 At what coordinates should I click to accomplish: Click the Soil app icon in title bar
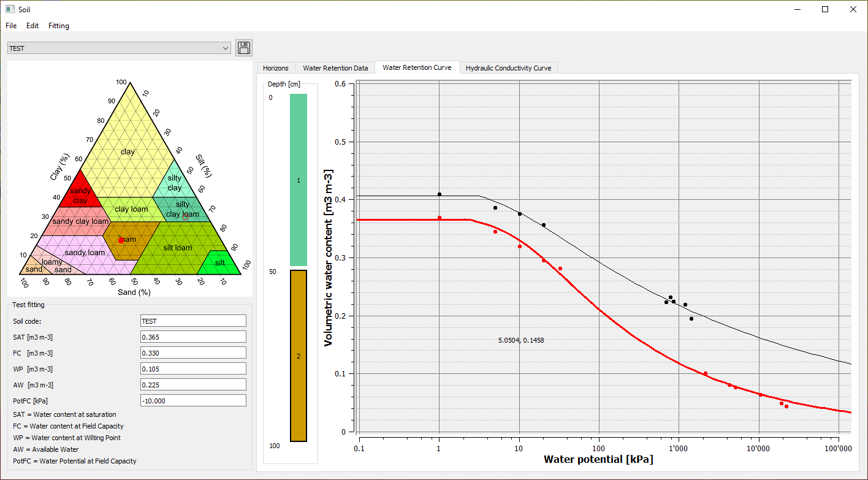click(x=10, y=9)
